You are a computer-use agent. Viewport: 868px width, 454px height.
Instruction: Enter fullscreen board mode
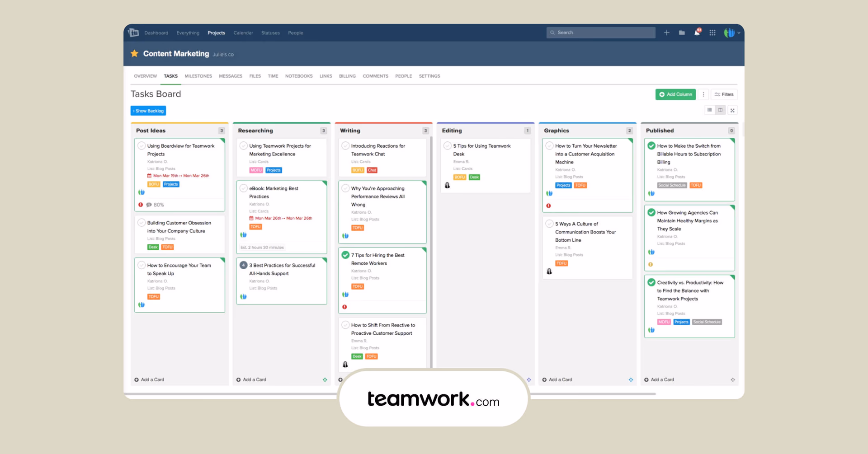pyautogui.click(x=732, y=110)
